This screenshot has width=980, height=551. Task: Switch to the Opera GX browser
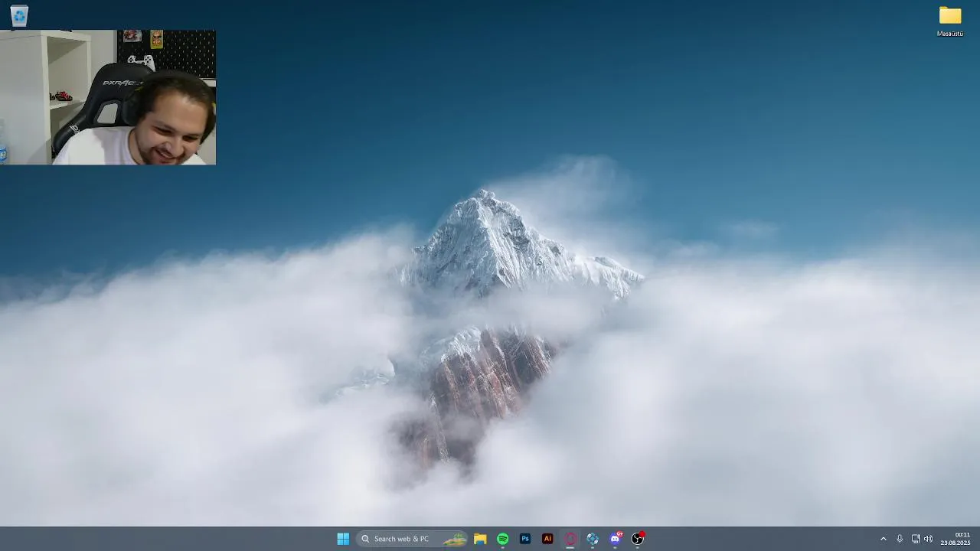click(570, 539)
